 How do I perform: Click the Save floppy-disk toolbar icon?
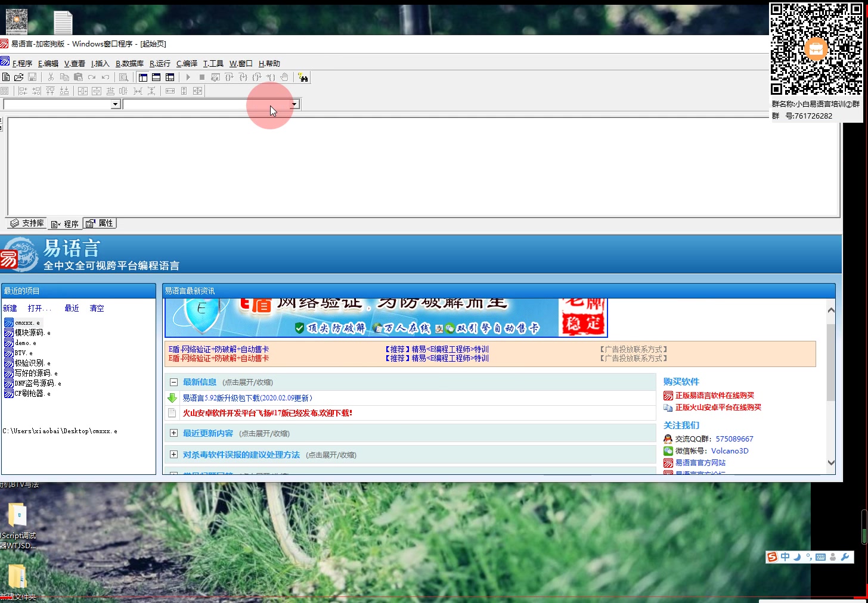pos(32,77)
